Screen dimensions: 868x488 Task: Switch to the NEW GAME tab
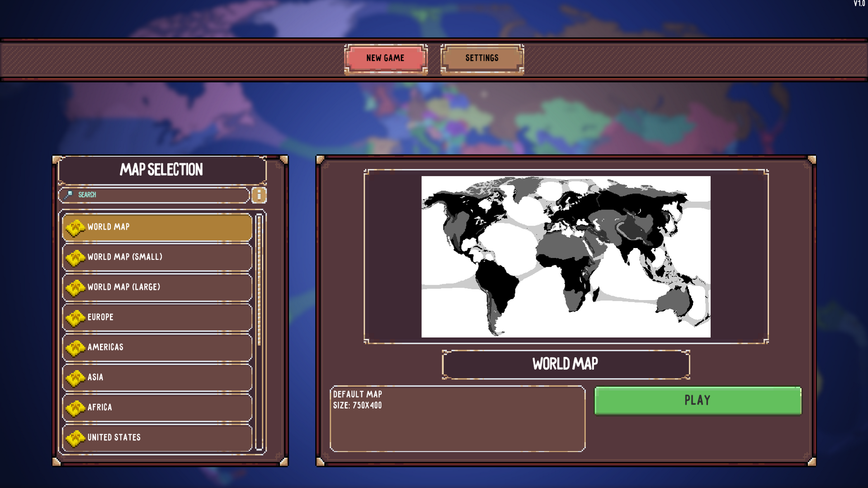point(385,58)
